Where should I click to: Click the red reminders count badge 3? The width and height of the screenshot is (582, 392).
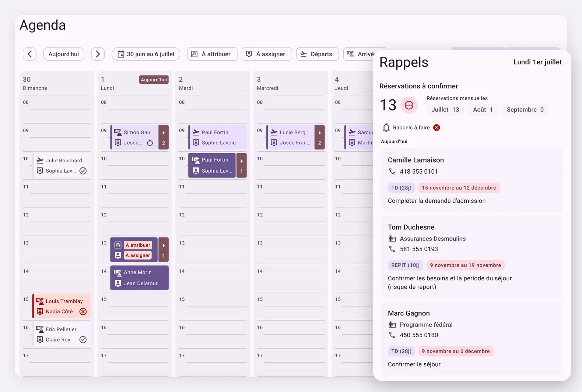[436, 128]
